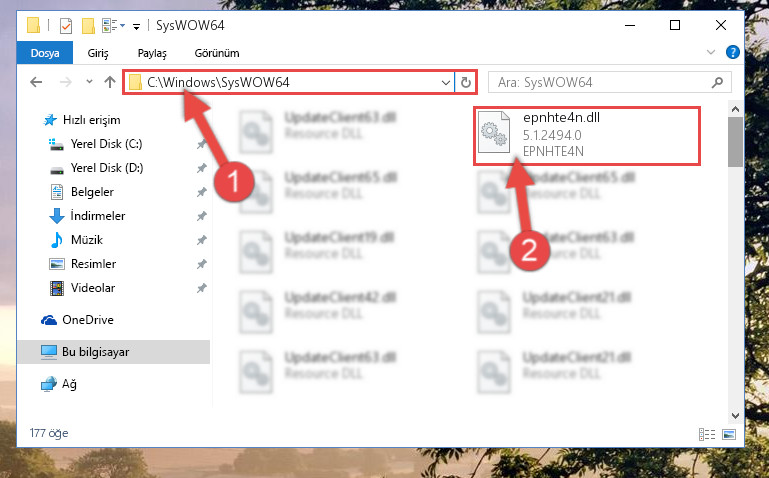Click the new folder icon in quick access toolbar
Image resolution: width=769 pixels, height=478 pixels.
[x=88, y=25]
